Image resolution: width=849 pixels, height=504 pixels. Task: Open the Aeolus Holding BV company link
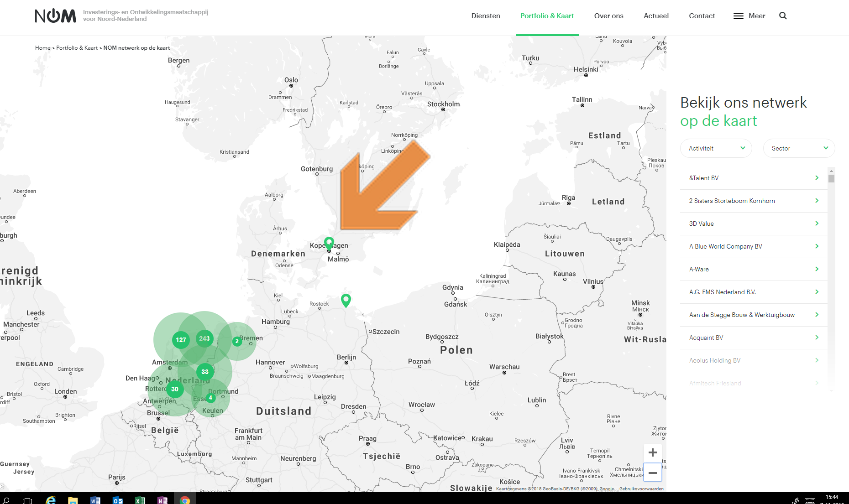(x=715, y=360)
